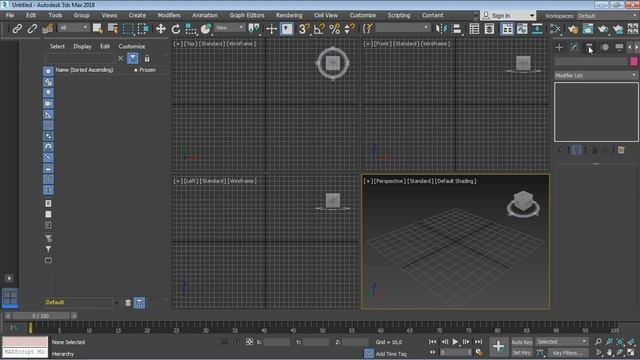
Task: Jump to the end of the animation
Action: (478, 342)
